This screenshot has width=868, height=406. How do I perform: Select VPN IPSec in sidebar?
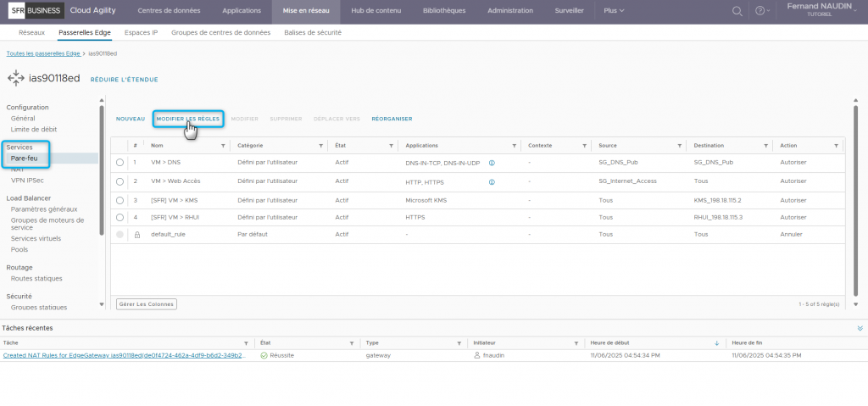pos(29,181)
